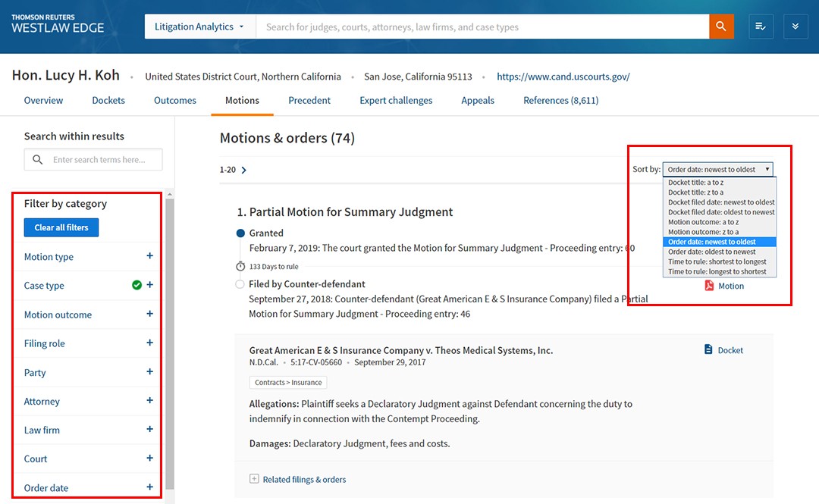
Task: Select the Granted radio marker
Action: (240, 233)
